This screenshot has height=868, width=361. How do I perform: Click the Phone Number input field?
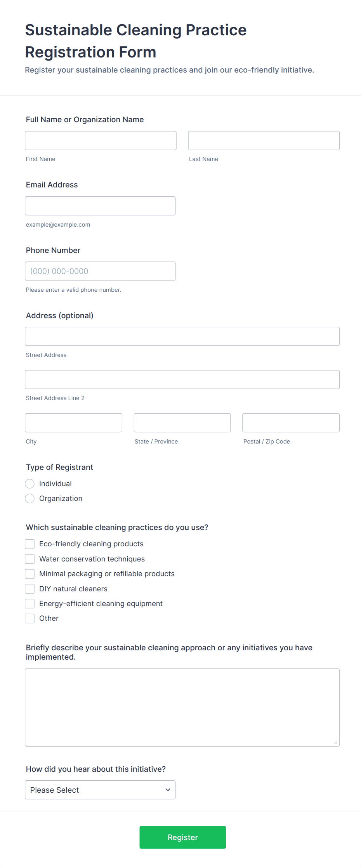tap(100, 271)
